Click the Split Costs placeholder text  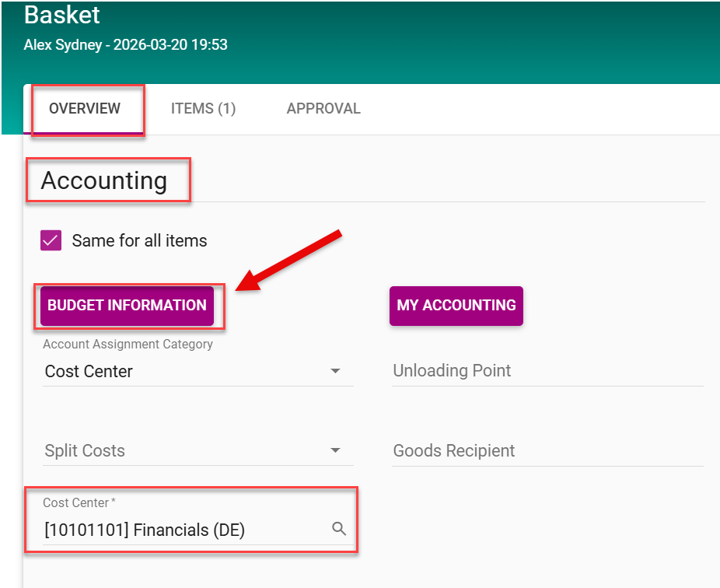coord(85,451)
